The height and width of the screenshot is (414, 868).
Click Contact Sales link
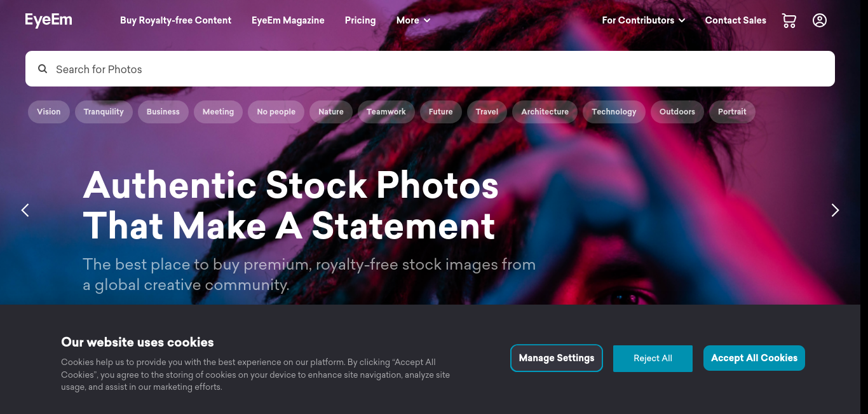(x=735, y=20)
